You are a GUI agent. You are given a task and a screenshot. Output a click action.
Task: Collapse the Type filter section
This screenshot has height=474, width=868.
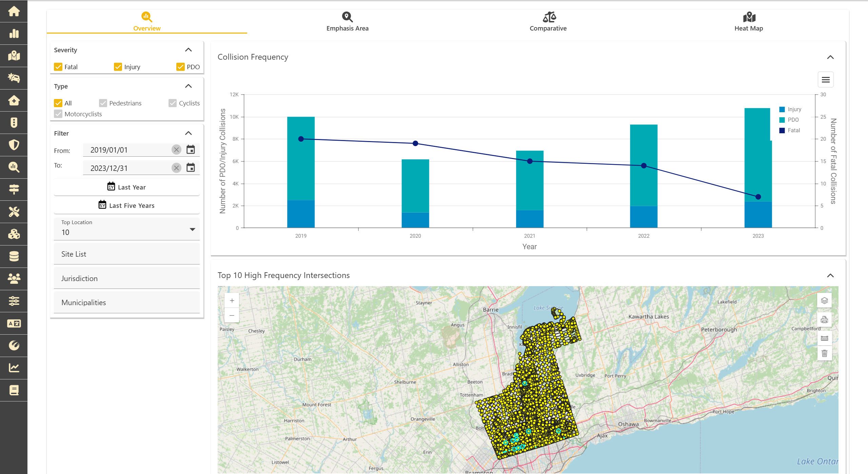(189, 86)
